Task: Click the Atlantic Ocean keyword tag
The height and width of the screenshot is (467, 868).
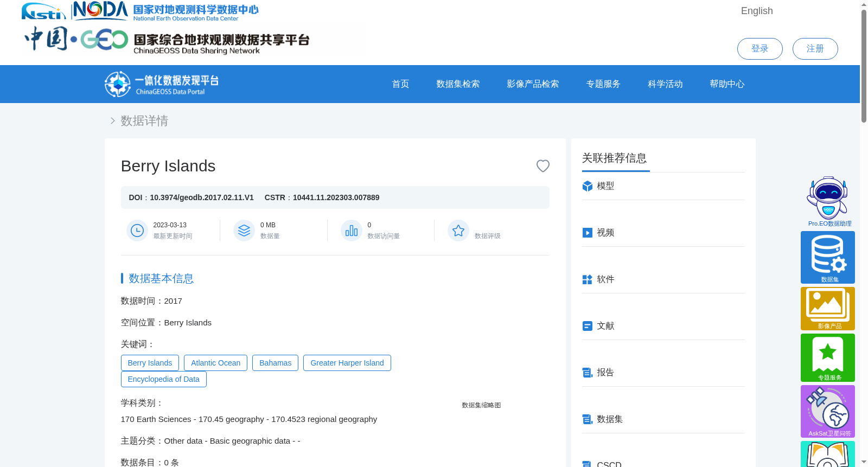Action: 215,363
